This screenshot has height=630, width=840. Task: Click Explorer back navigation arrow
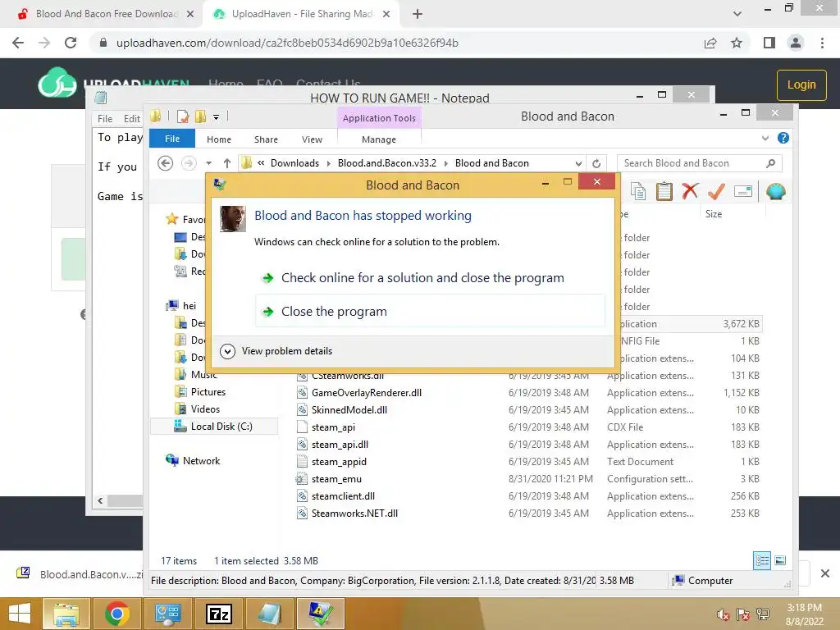point(166,163)
